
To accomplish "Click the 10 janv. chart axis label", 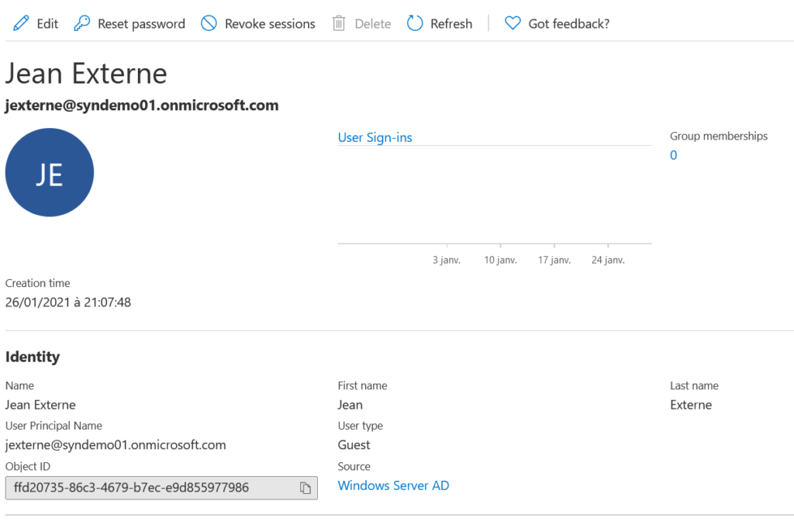I will tap(500, 261).
